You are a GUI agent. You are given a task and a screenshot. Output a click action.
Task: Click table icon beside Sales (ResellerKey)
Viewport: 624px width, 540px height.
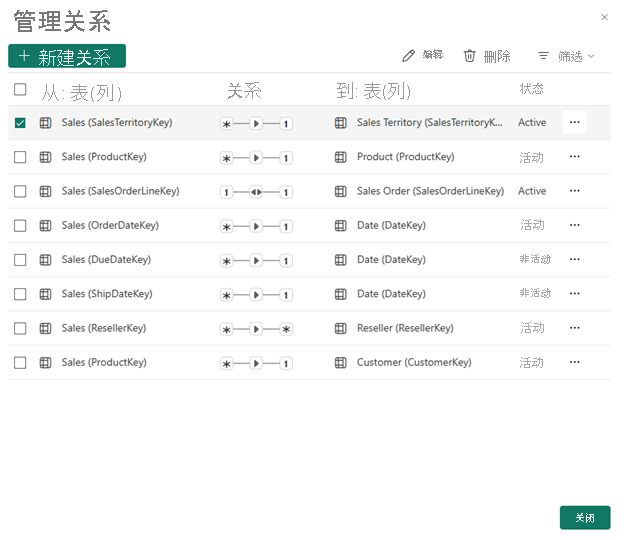[45, 328]
